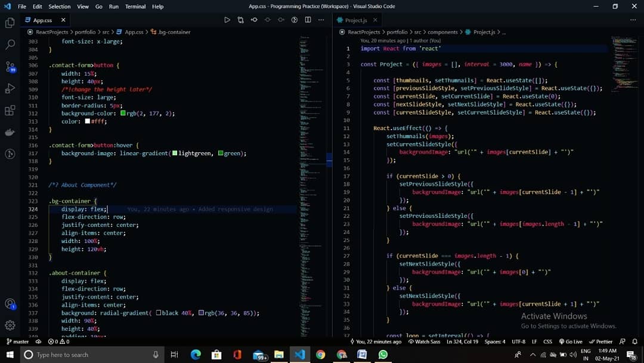The height and width of the screenshot is (363, 644).
Task: Click the master branch indicator in status bar
Action: click(18, 342)
